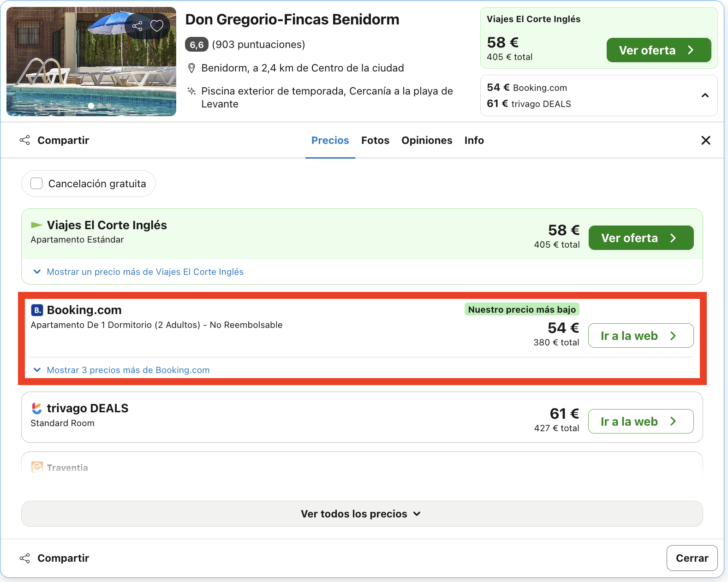The width and height of the screenshot is (728, 582).
Task: Open the Fotos tab
Action: point(376,140)
